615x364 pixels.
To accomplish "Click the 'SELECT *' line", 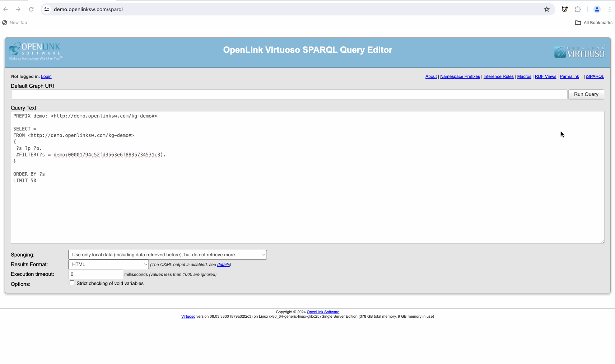I will point(25,129).
